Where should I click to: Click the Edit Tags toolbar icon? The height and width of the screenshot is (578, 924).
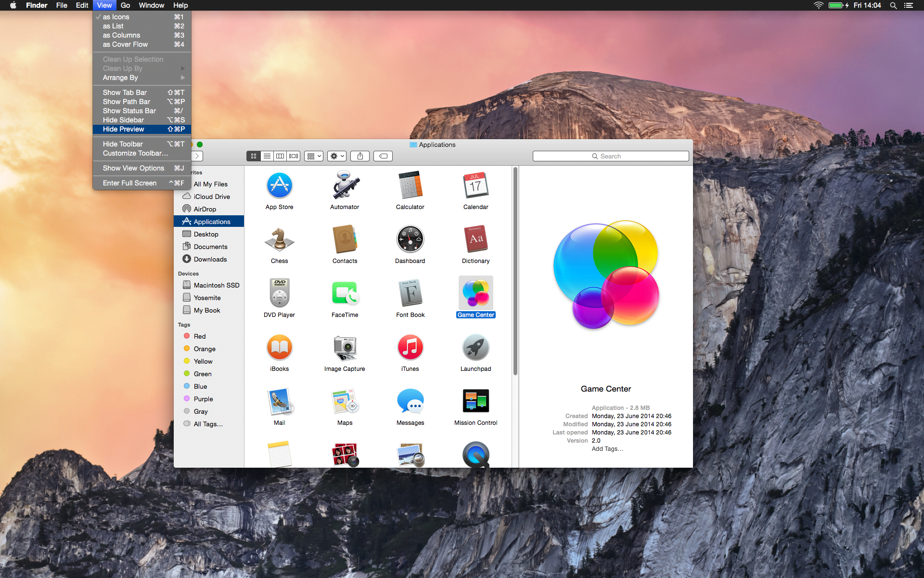click(x=383, y=156)
